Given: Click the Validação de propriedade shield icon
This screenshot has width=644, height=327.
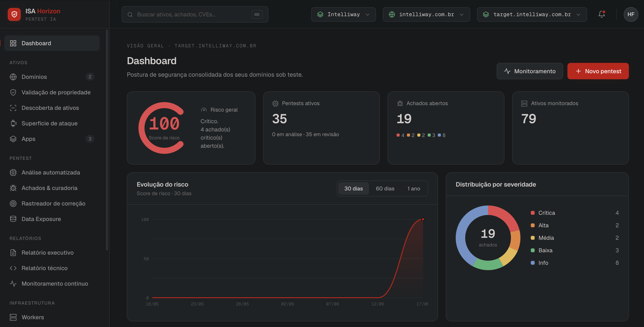Looking at the screenshot, I should tap(13, 92).
